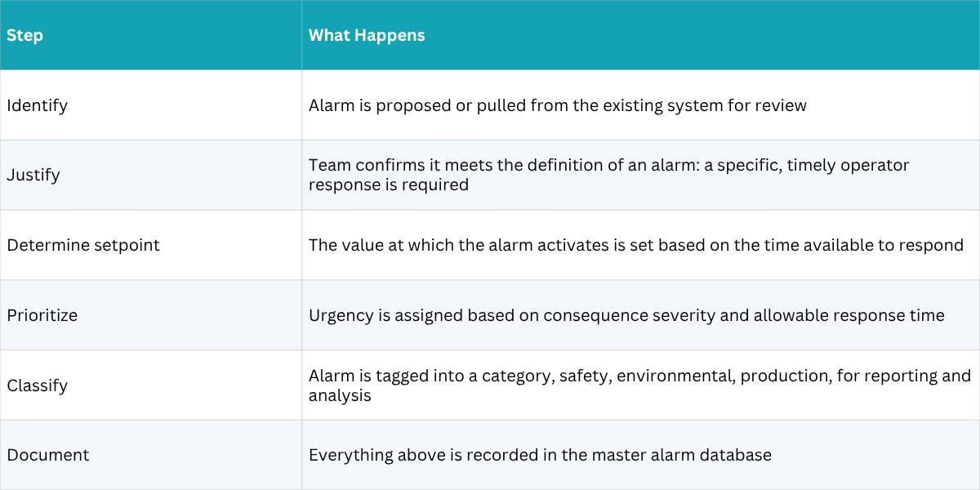Click the words 'response is required'
Screen dimensions: 980x490
(x=389, y=185)
